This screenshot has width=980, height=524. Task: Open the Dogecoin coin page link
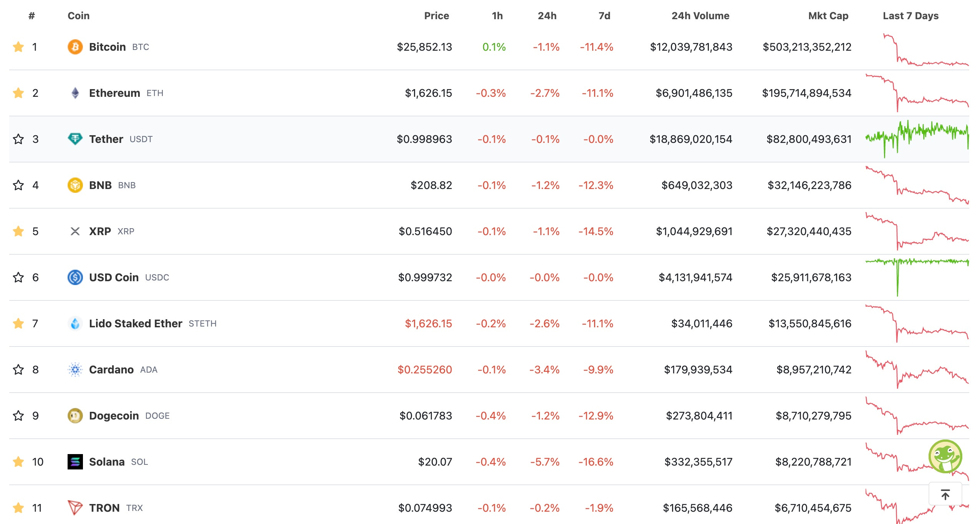point(114,416)
